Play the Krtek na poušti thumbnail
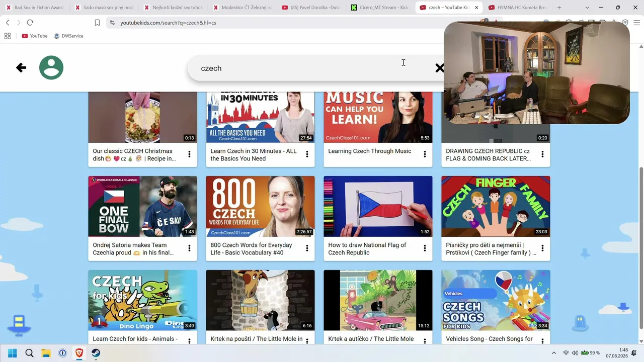The image size is (644, 362). (x=260, y=300)
